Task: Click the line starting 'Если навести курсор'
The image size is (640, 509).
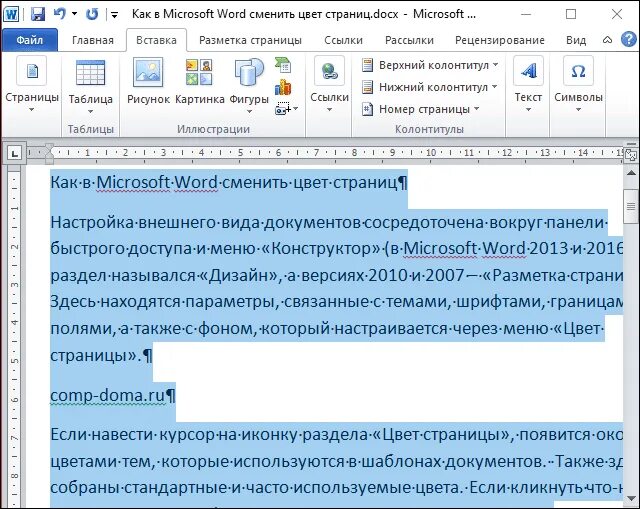Action: pos(336,434)
